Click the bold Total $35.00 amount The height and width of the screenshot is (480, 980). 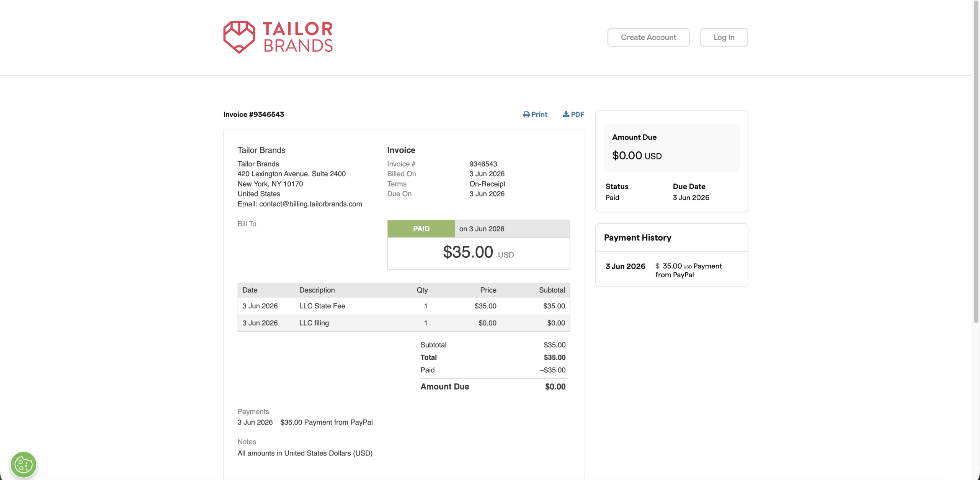coord(555,357)
